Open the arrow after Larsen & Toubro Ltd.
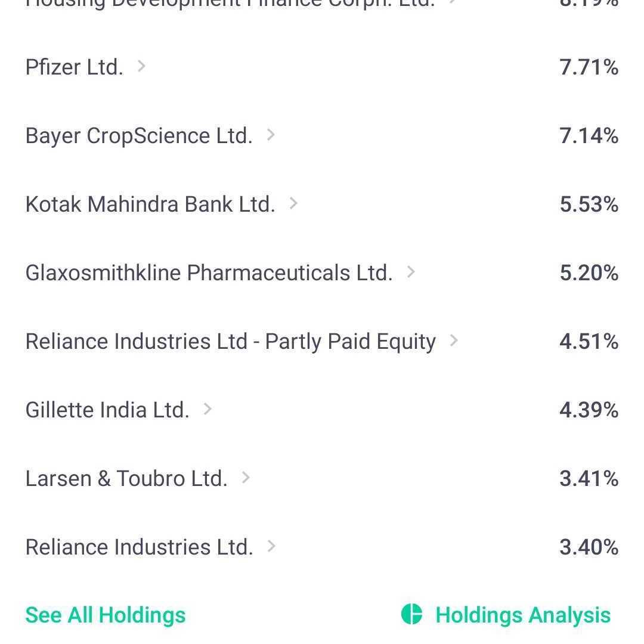 (x=246, y=478)
